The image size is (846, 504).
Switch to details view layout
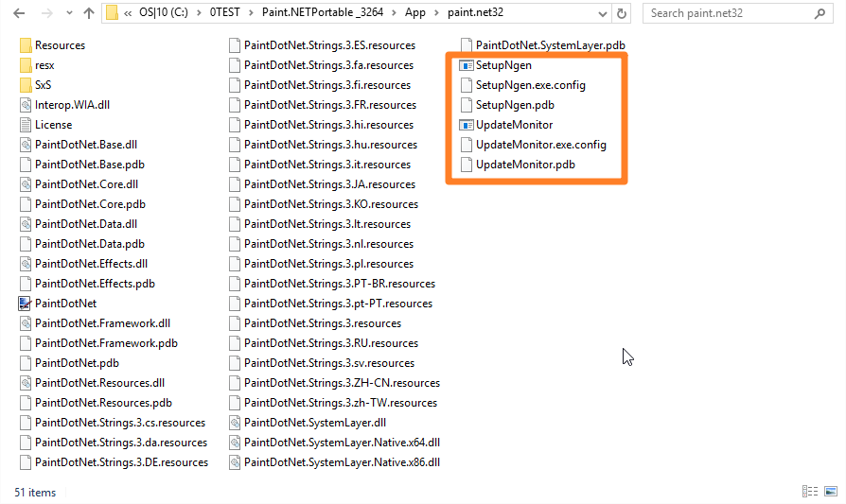click(810, 491)
